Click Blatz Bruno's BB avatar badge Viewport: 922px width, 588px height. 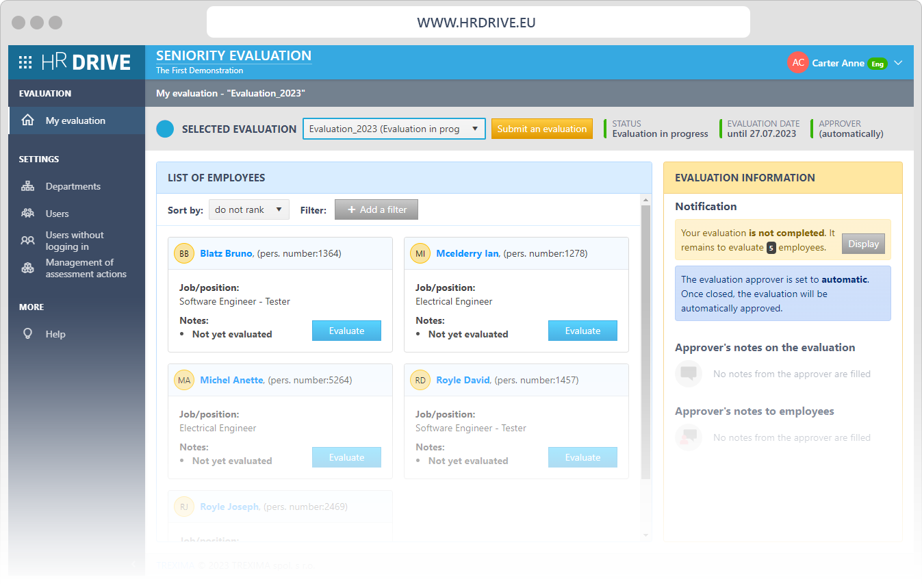pyautogui.click(x=183, y=253)
